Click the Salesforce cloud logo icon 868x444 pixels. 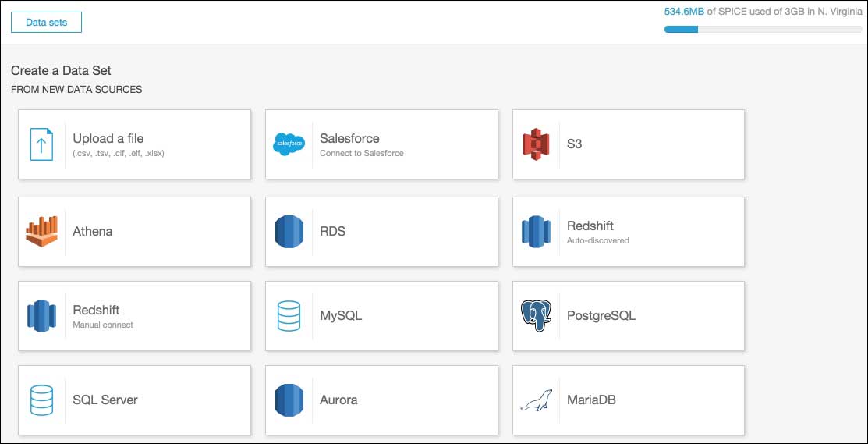tap(289, 144)
